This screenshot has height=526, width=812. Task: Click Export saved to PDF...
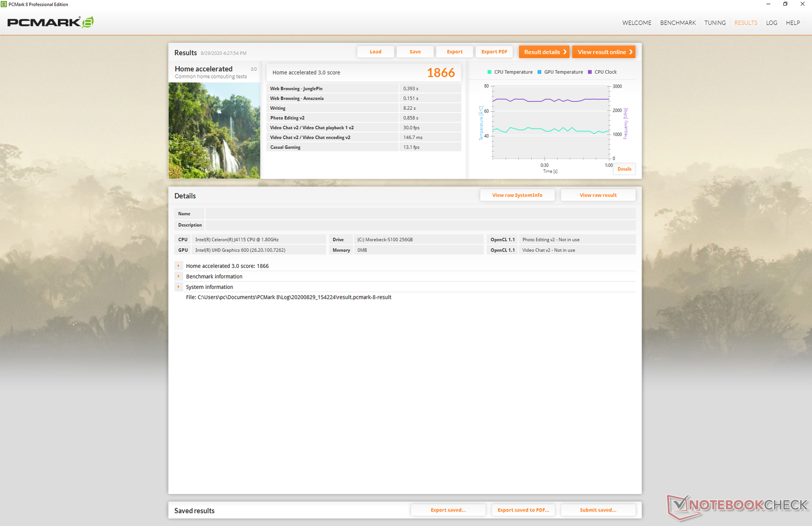coord(523,510)
